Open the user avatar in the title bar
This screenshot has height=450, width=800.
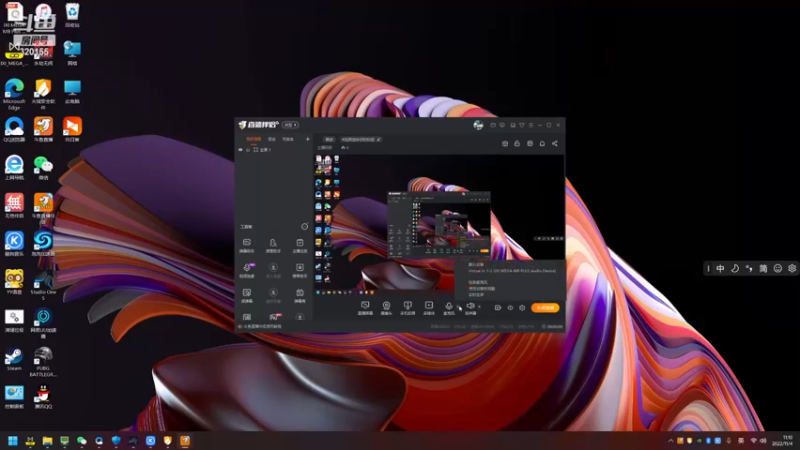tap(478, 125)
